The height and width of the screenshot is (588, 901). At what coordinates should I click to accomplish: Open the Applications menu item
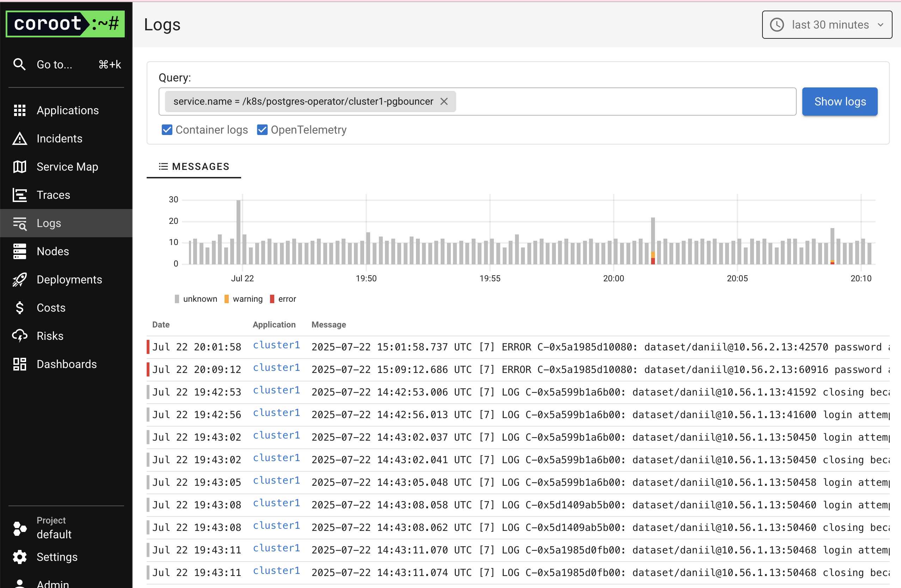coord(66,110)
